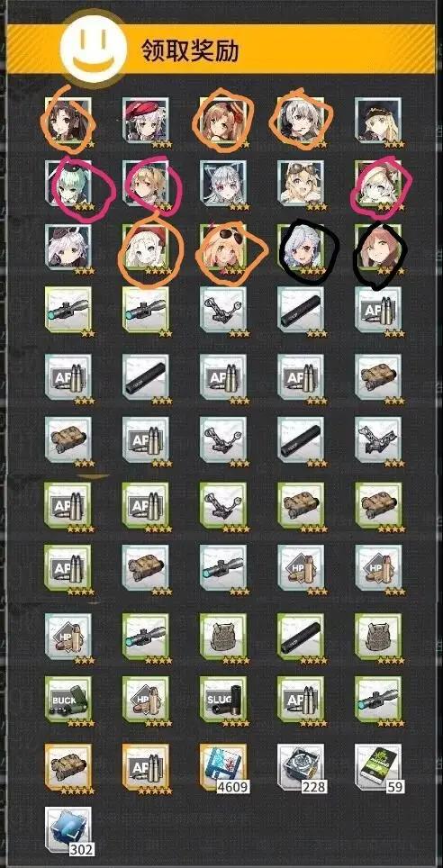Select the blonde character wearing goggles
443x868 pixels.
[301, 185]
